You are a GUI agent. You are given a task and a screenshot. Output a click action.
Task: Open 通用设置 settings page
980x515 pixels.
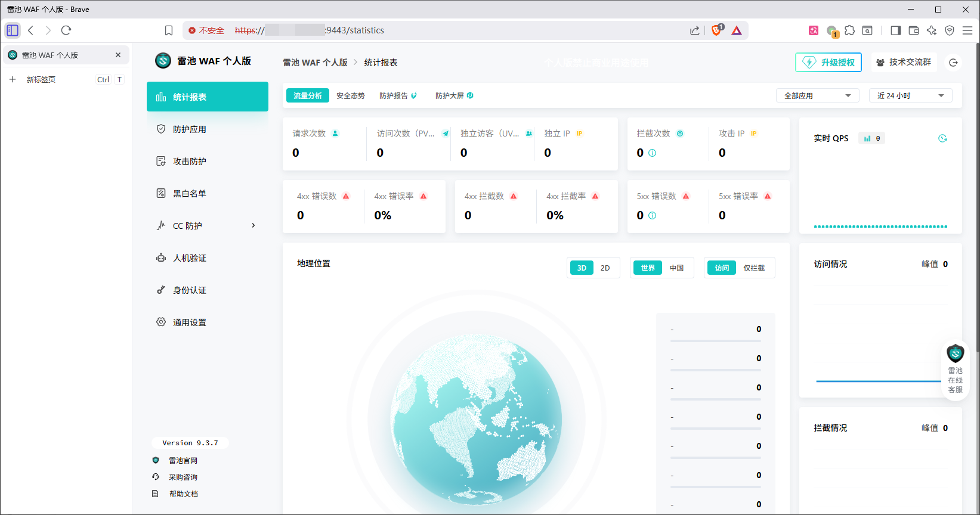(207, 322)
